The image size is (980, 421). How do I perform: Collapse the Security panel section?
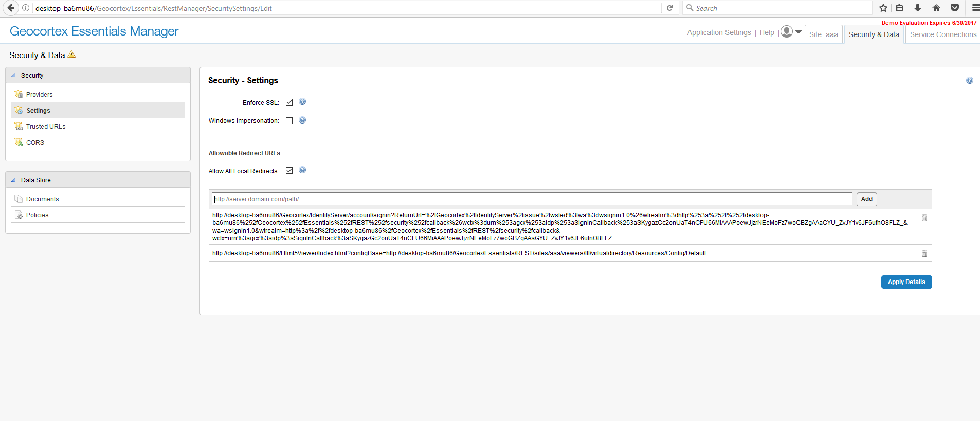13,75
